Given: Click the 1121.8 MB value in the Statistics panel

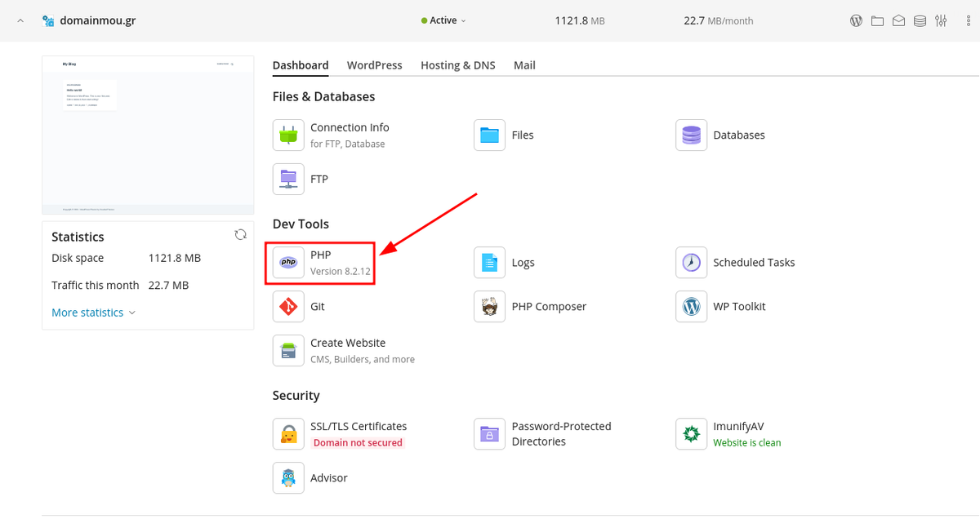Looking at the screenshot, I should (175, 258).
